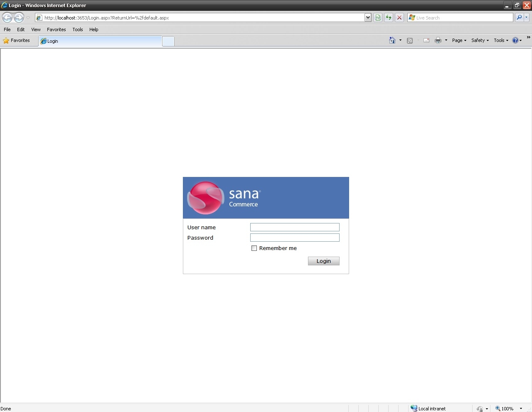Open the Edit menu
This screenshot has height=412, width=532.
coord(21,29)
